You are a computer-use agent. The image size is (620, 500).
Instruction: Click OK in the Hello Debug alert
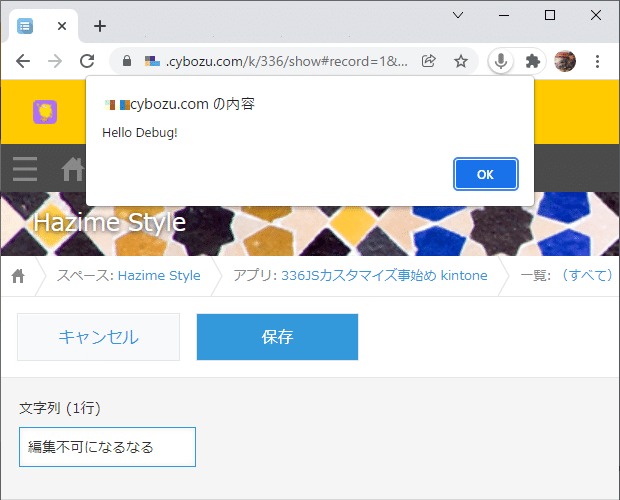486,174
